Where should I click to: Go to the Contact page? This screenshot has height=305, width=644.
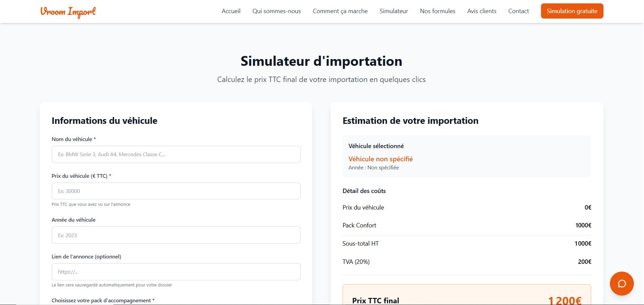coord(518,11)
